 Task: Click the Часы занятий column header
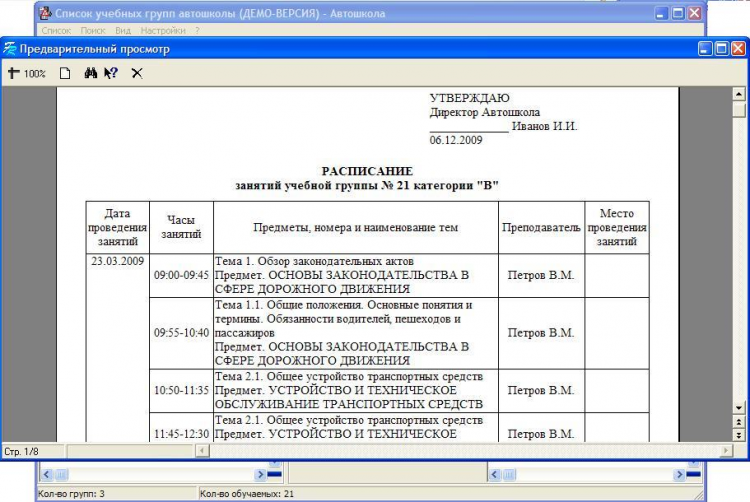(181, 228)
